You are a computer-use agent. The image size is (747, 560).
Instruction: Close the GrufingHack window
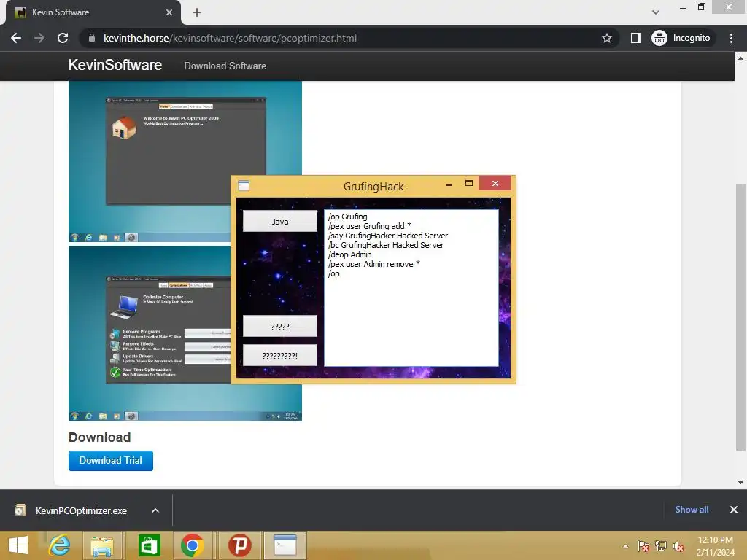coord(495,183)
